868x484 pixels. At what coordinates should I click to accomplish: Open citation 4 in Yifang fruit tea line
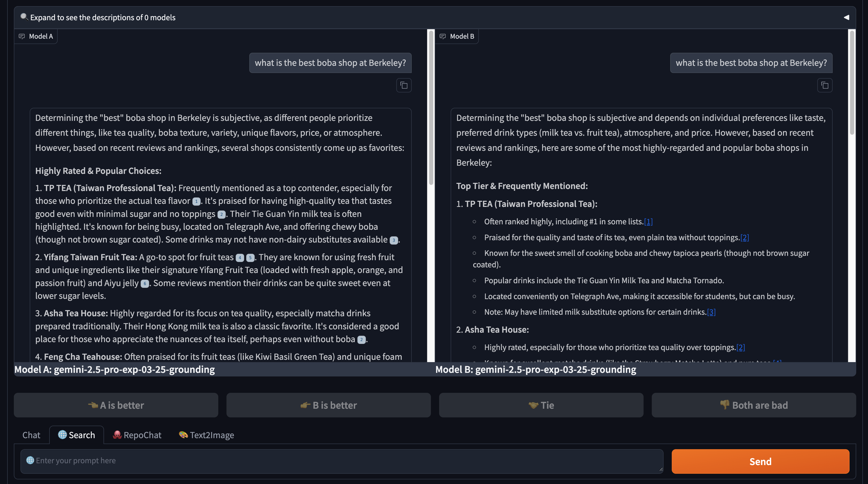tap(240, 258)
